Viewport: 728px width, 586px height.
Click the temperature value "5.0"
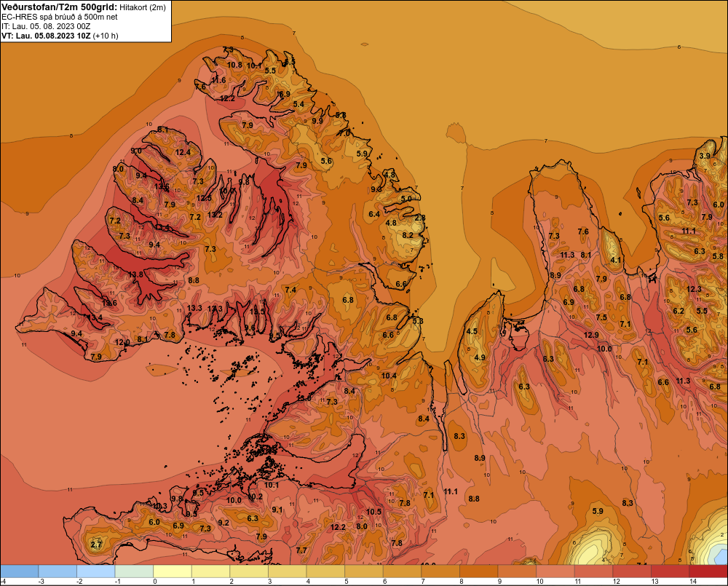pos(406,199)
